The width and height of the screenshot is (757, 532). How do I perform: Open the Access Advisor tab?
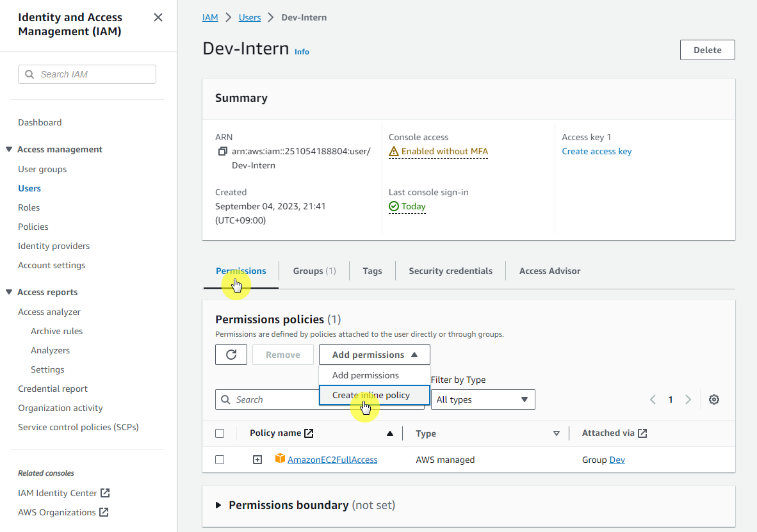pos(550,271)
